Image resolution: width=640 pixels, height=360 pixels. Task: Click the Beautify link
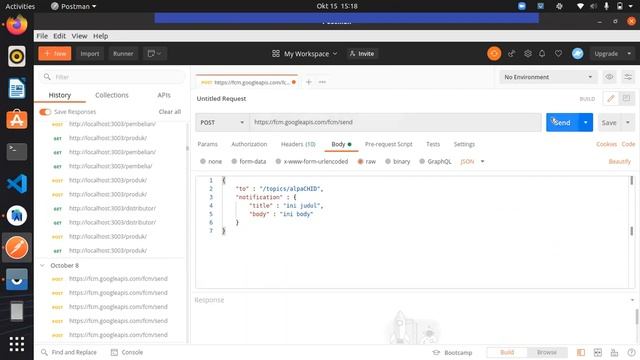click(x=620, y=162)
